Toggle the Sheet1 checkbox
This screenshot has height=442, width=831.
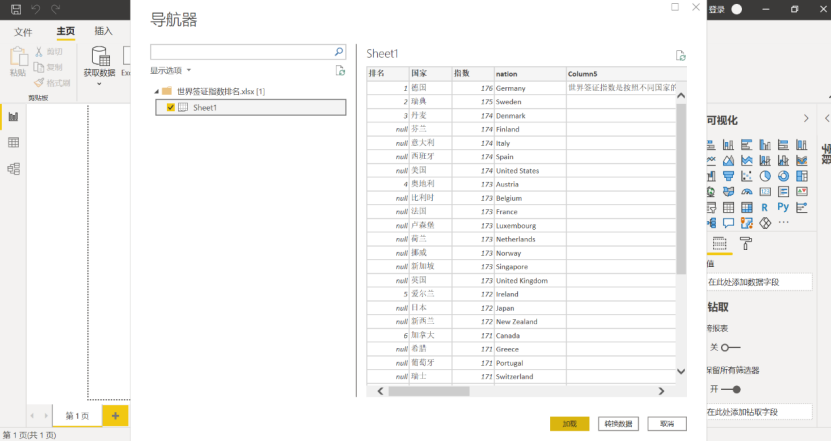[171, 107]
